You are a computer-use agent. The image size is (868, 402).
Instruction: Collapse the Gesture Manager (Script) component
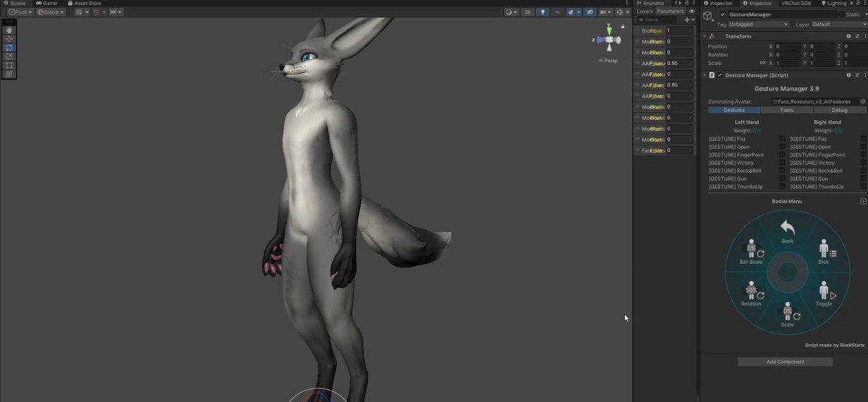[x=705, y=75]
